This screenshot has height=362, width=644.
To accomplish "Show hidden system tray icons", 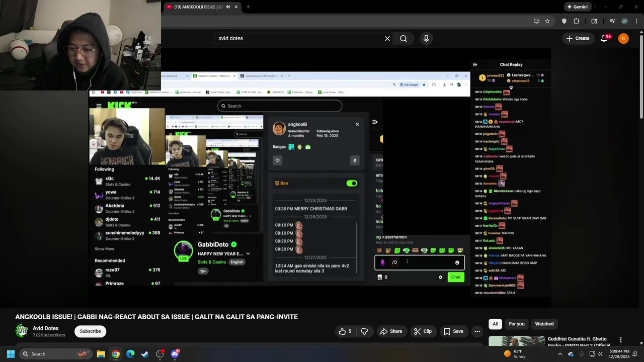I will pyautogui.click(x=560, y=354).
